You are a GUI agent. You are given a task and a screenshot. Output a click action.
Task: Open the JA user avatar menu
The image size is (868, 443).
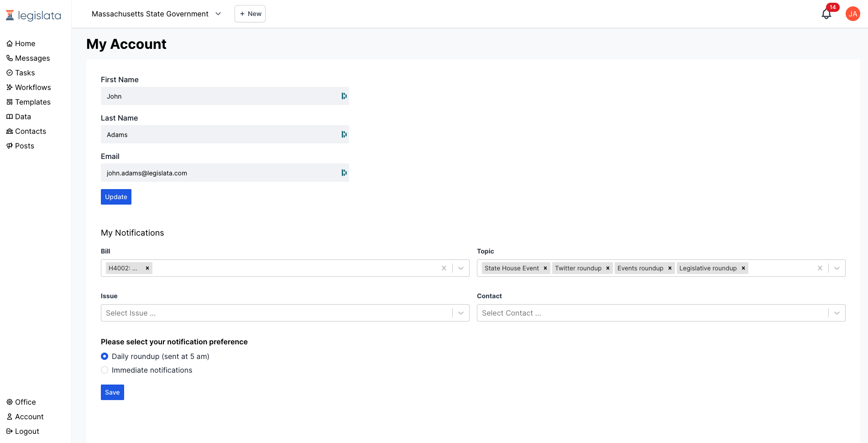point(852,14)
